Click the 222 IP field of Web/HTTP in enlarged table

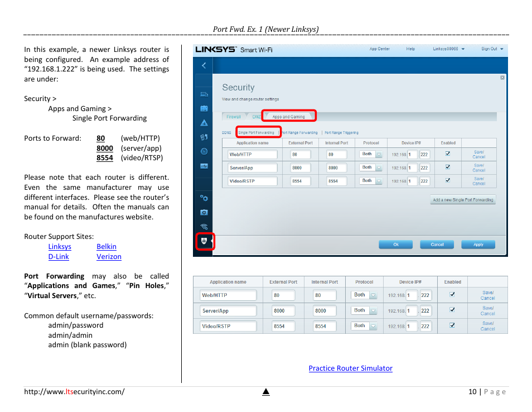point(425,295)
